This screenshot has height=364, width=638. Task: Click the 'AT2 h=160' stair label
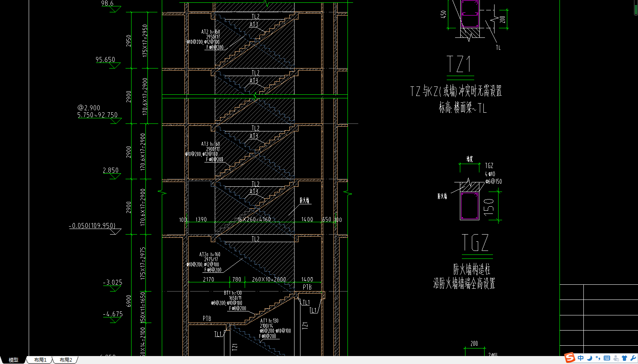tap(210, 32)
